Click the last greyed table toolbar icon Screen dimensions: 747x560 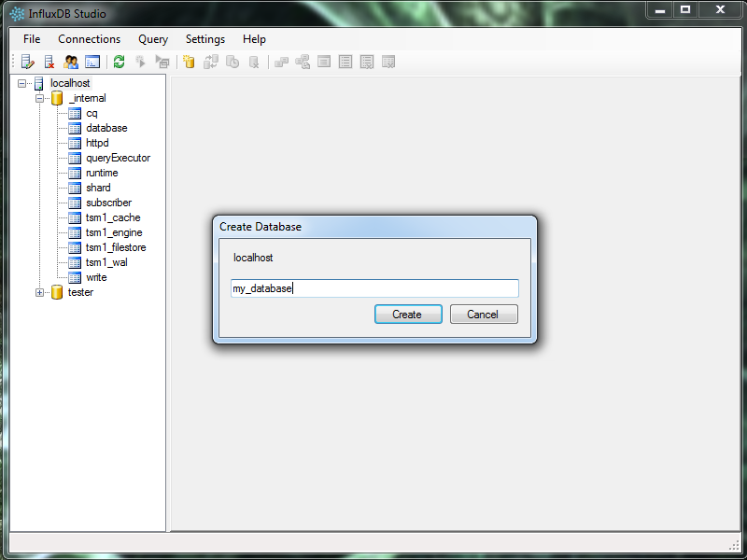tap(388, 62)
